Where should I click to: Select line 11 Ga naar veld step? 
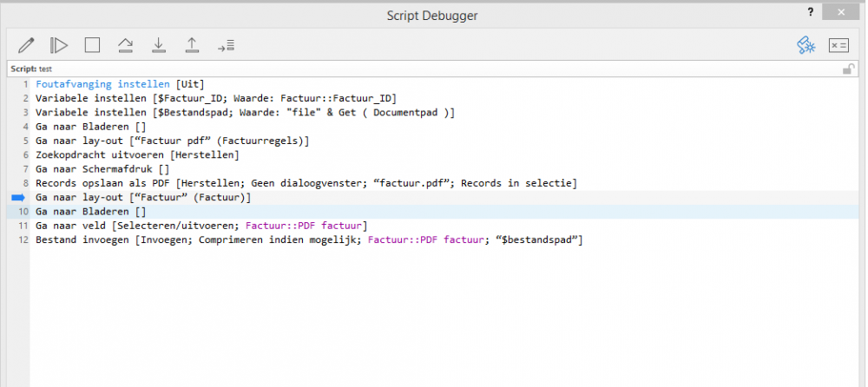[x=201, y=226]
